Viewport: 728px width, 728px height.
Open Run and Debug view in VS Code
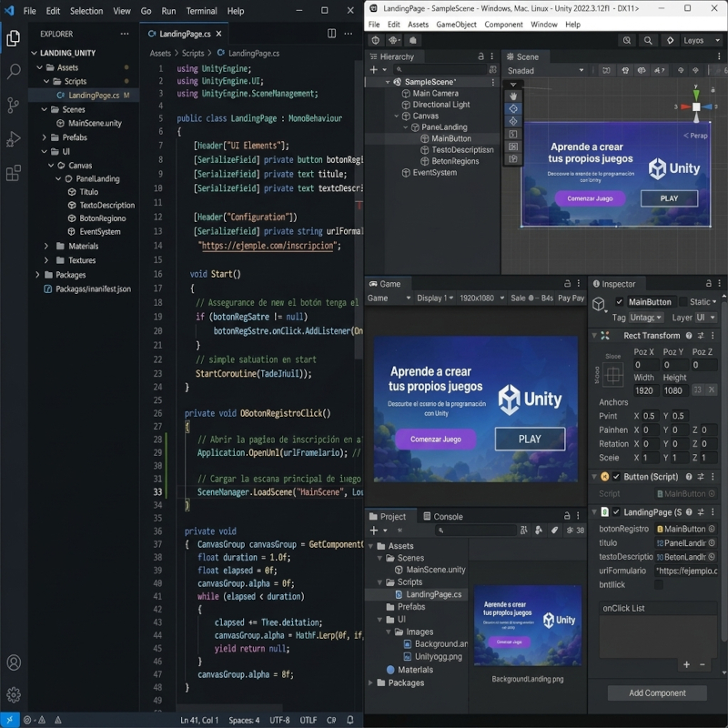(x=14, y=139)
